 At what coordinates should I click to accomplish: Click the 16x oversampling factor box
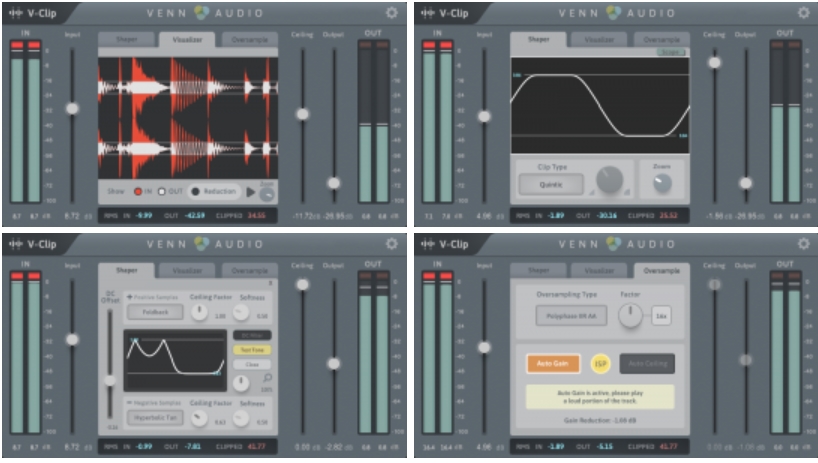tap(661, 316)
